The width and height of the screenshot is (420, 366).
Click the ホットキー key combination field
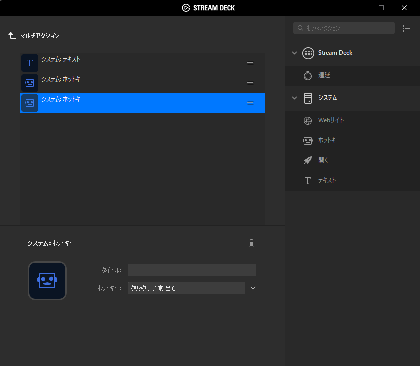pyautogui.click(x=186, y=288)
